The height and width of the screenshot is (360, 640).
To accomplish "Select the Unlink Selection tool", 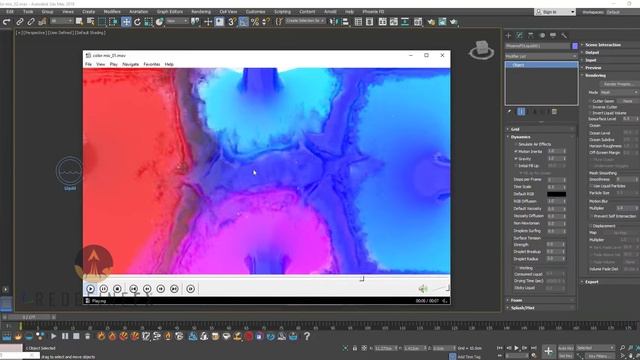I will coord(31,22).
